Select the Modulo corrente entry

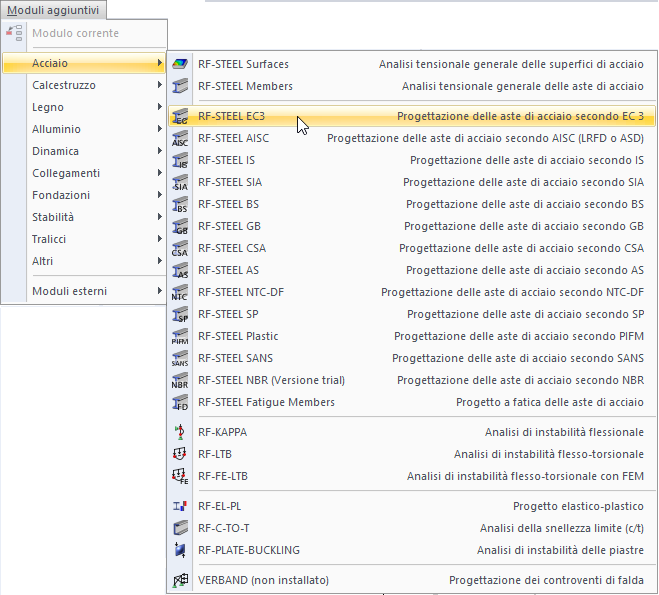84,33
